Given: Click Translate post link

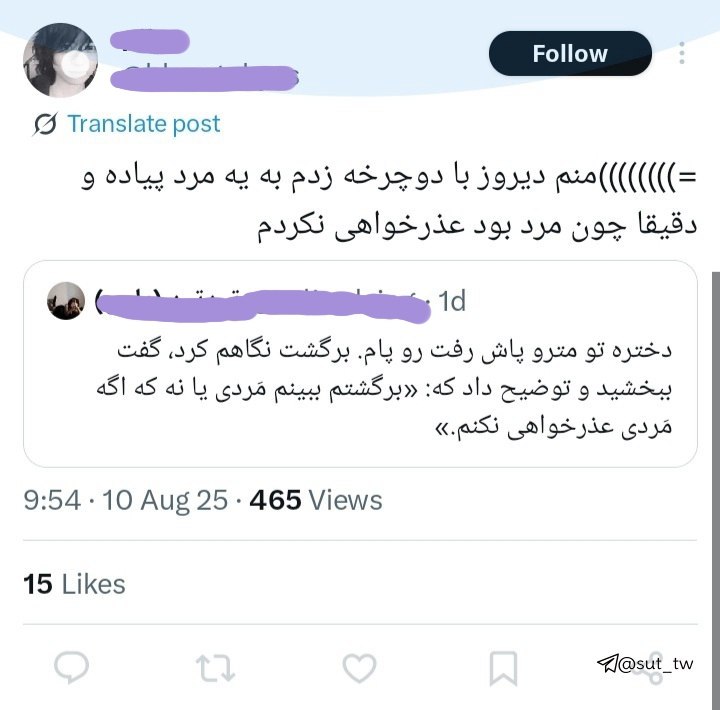Looking at the screenshot, I should 144,124.
